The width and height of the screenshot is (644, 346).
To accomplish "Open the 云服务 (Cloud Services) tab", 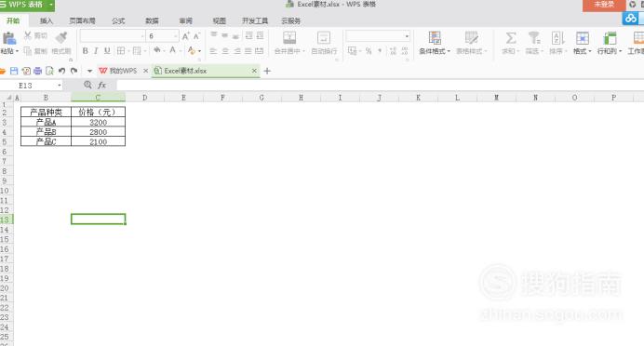I will [x=290, y=21].
